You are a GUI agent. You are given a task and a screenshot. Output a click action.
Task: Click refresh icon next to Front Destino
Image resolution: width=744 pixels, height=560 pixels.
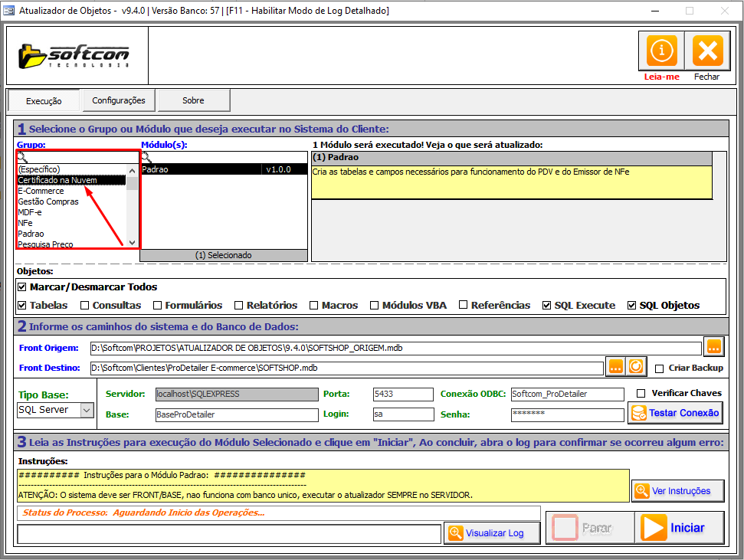coord(636,367)
